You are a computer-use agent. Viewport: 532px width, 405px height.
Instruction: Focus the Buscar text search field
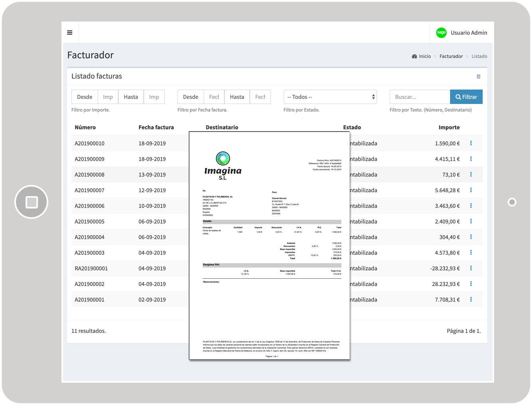(x=419, y=97)
